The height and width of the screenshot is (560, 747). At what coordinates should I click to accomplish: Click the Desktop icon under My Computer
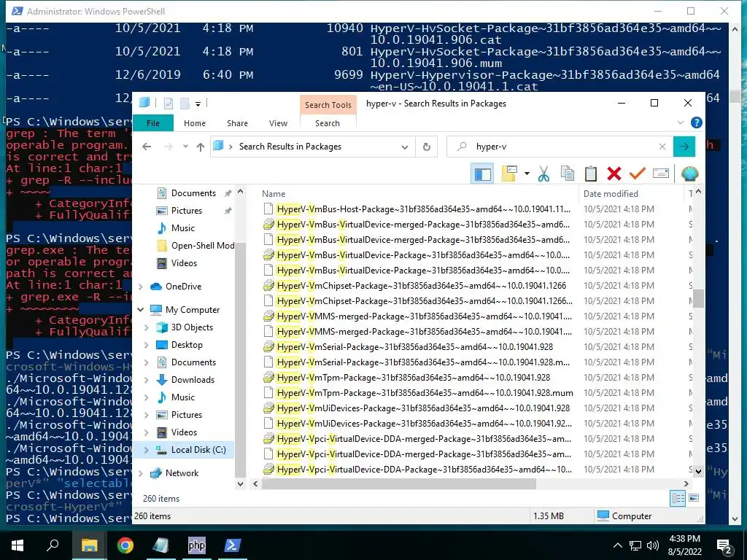coord(162,345)
